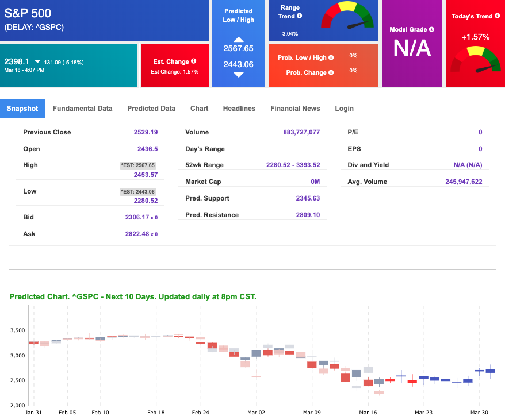Click the Mar 18 - 4:07 PM timestamp
Image resolution: width=505 pixels, height=420 pixels.
click(25, 70)
